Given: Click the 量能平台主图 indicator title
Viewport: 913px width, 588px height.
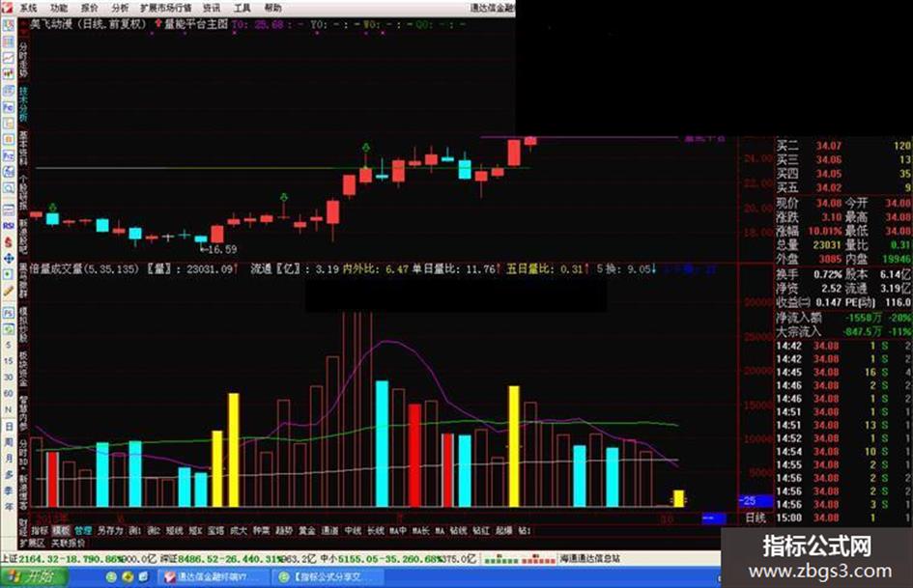Looking at the screenshot, I should [195, 24].
